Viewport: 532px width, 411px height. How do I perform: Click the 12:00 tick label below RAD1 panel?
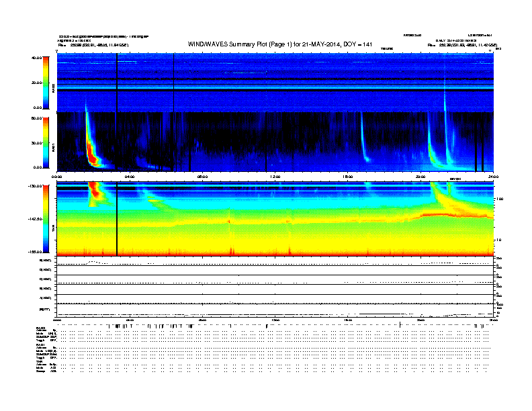[275, 177]
